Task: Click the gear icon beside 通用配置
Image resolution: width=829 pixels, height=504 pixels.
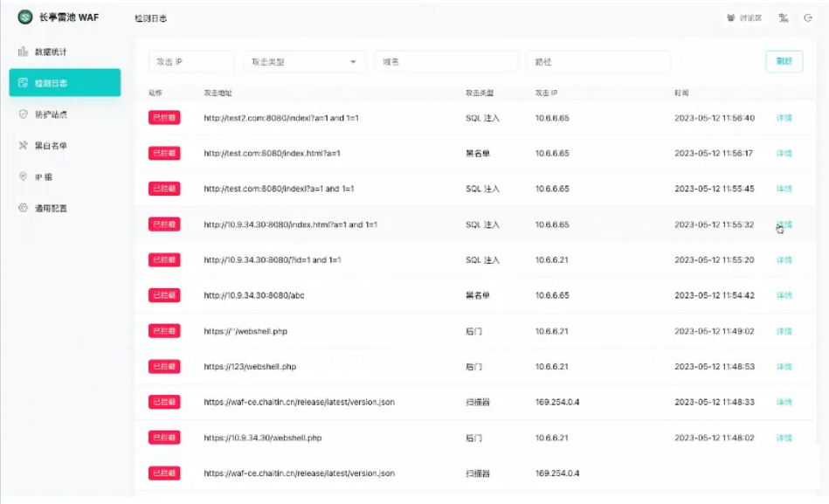Action: (x=24, y=208)
